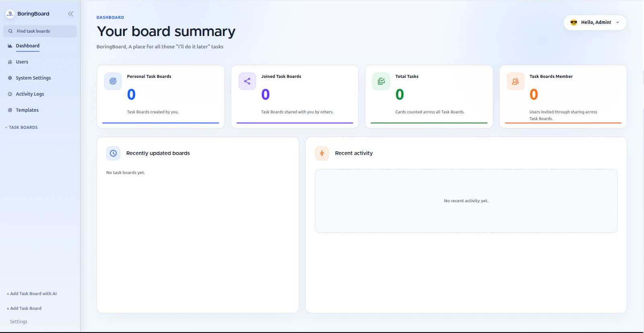
Task: Click the Recent activity lightning icon
Action: (x=322, y=153)
